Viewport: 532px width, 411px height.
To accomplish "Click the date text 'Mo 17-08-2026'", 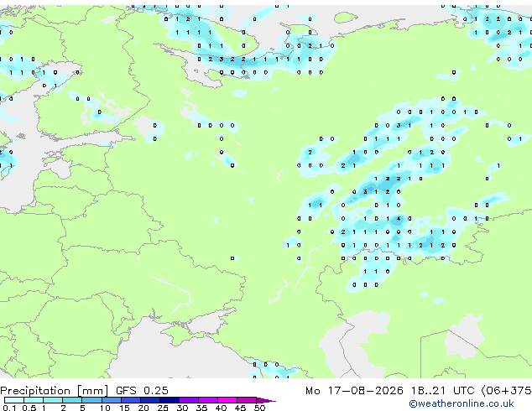I will coord(354,391).
